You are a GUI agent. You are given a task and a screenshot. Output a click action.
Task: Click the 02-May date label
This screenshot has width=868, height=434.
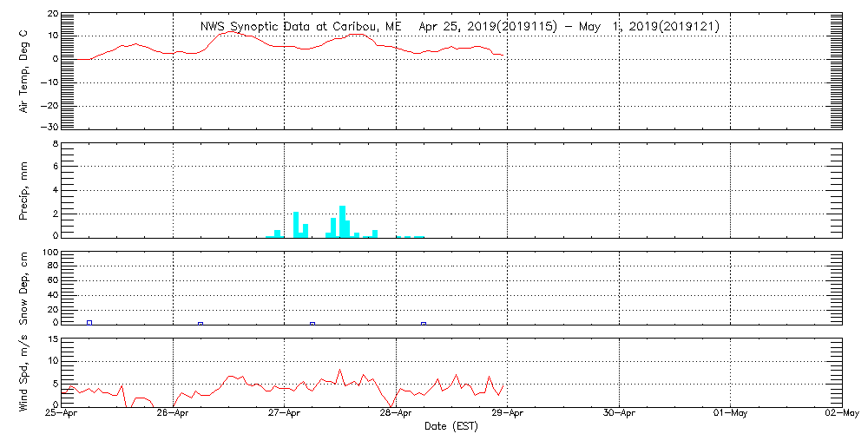point(840,414)
